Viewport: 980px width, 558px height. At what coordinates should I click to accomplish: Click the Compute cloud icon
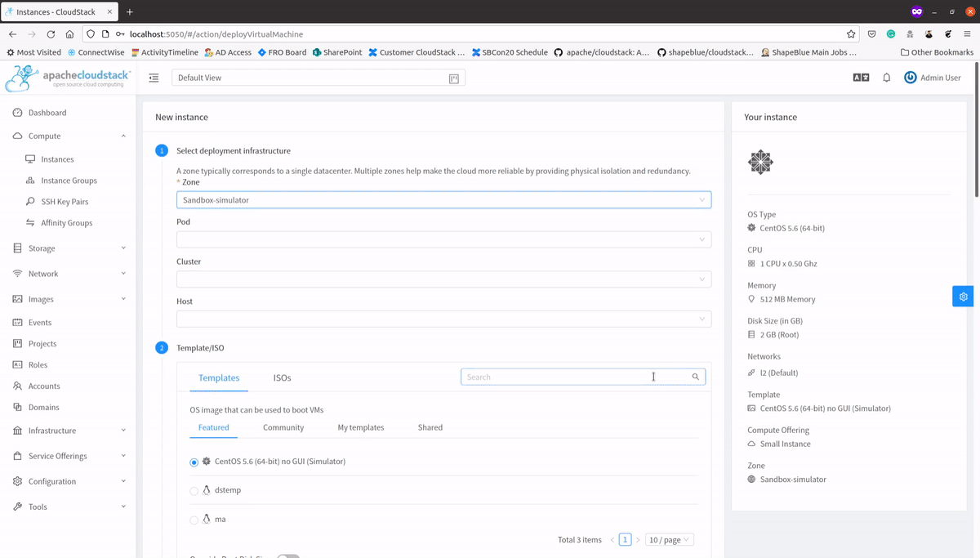[18, 136]
